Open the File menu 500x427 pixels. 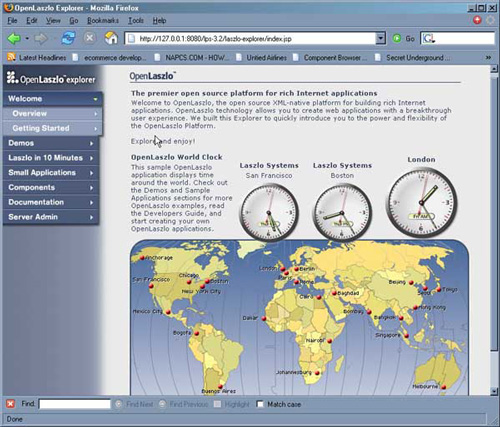(12, 21)
